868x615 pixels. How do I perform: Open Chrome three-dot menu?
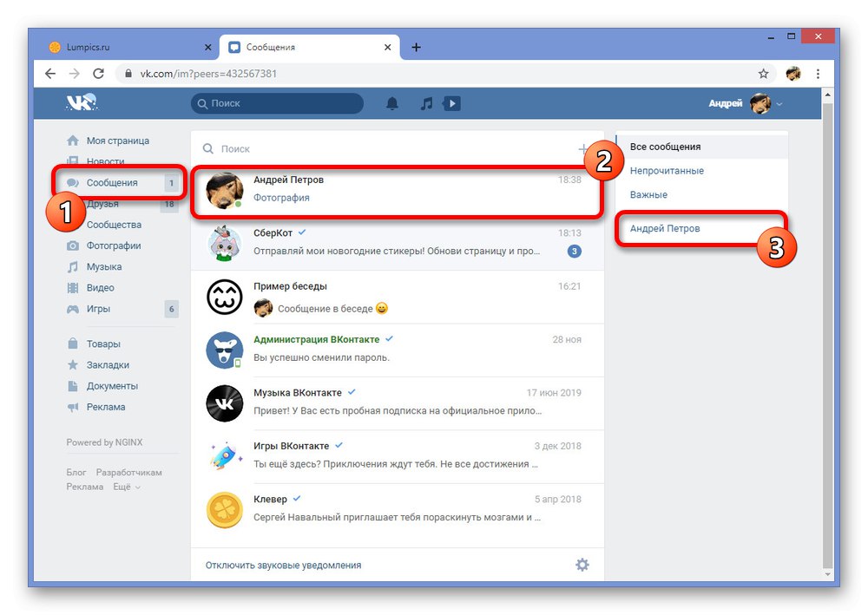point(818,74)
